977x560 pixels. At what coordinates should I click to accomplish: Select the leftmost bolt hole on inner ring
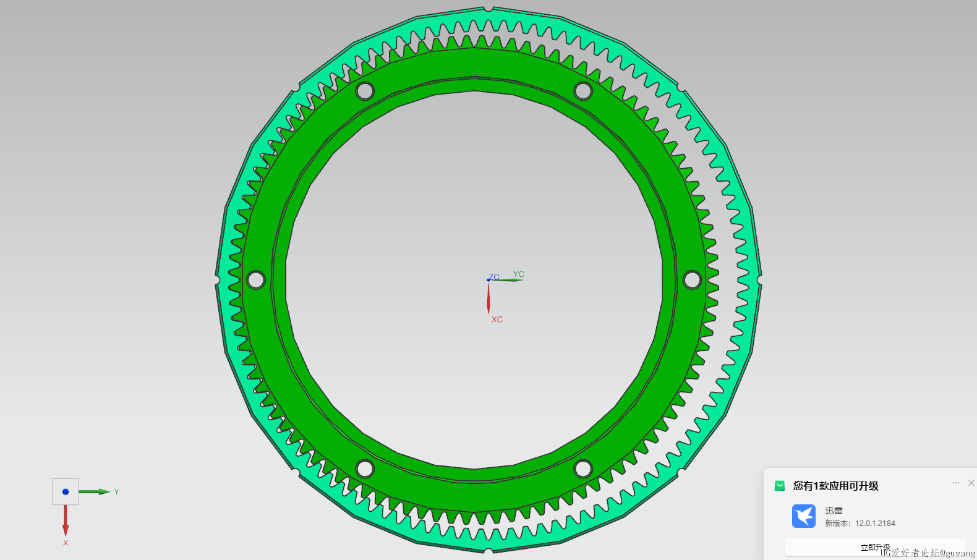[256, 280]
